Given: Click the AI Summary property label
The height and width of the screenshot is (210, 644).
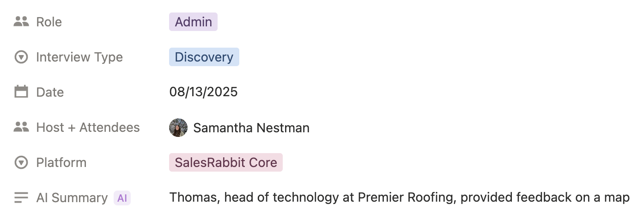Looking at the screenshot, I should [x=72, y=198].
